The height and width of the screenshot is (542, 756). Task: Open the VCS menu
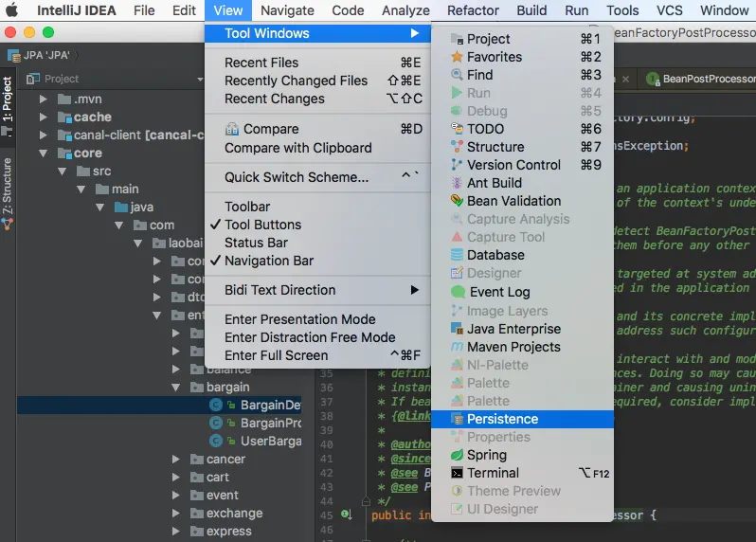coord(669,10)
